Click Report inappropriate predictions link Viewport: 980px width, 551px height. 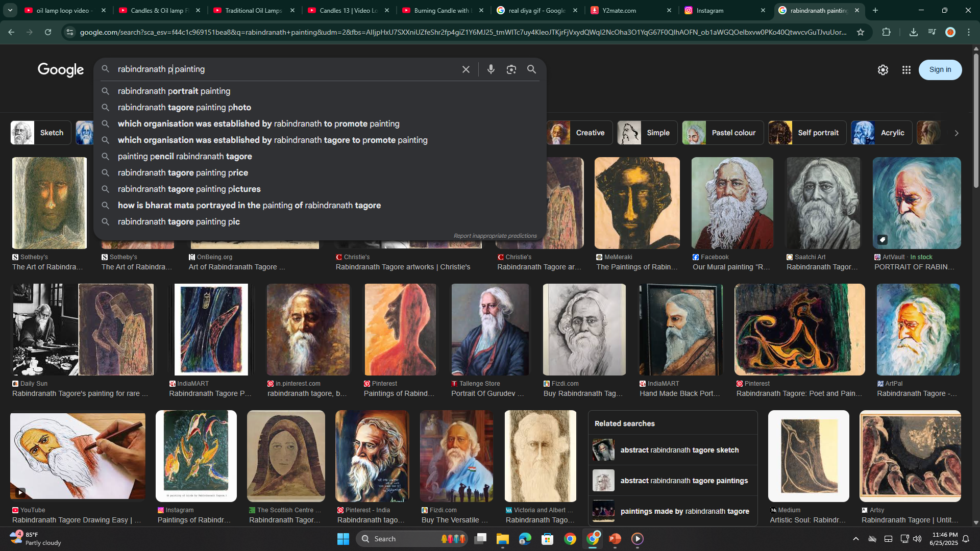(x=495, y=236)
